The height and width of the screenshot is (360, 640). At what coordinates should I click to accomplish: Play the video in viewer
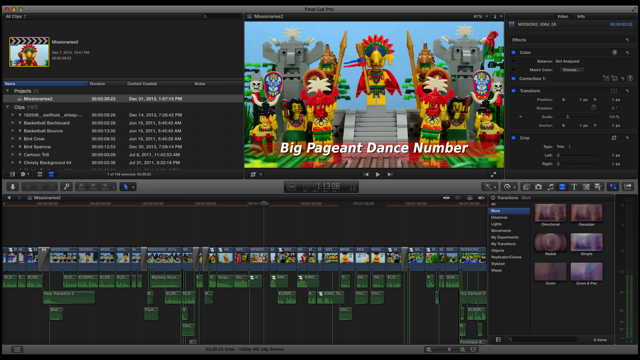coord(378,175)
